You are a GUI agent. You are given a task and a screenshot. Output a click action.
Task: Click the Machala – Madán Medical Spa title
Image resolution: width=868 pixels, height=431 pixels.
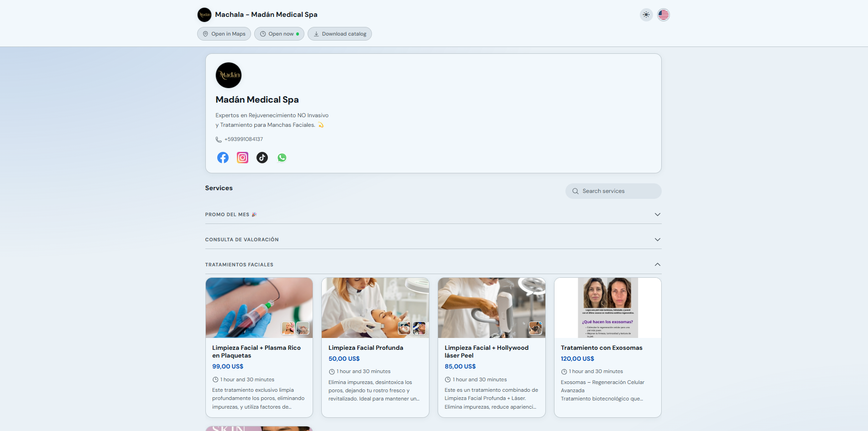coord(266,15)
